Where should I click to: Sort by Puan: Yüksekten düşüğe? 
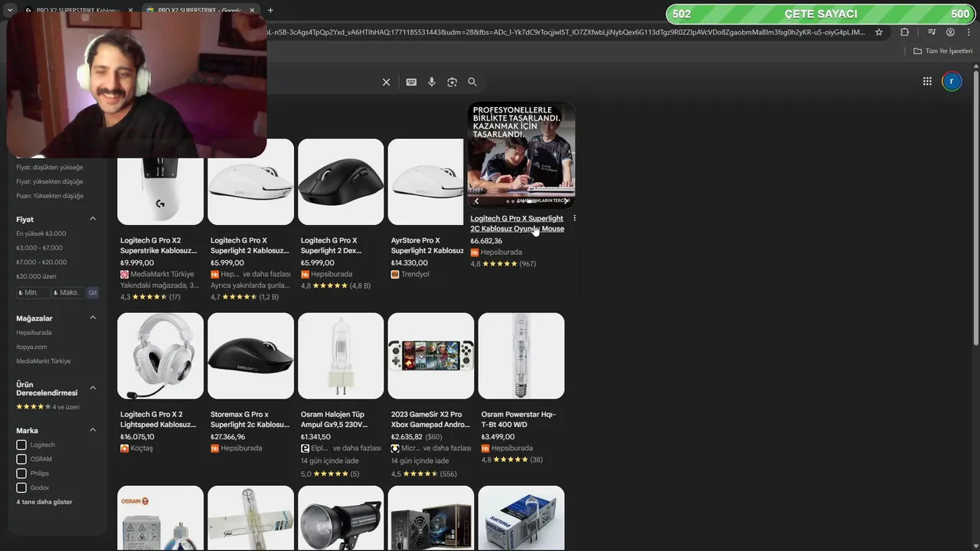point(50,196)
